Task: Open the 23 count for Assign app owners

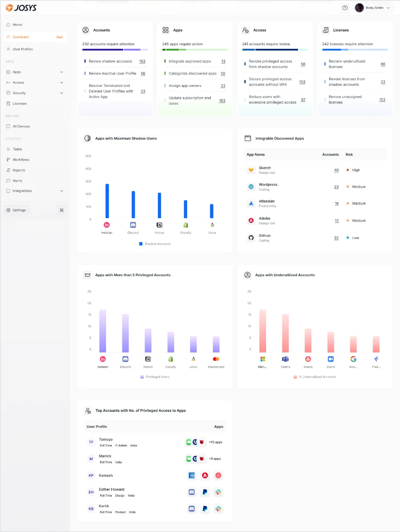Action: tap(223, 86)
